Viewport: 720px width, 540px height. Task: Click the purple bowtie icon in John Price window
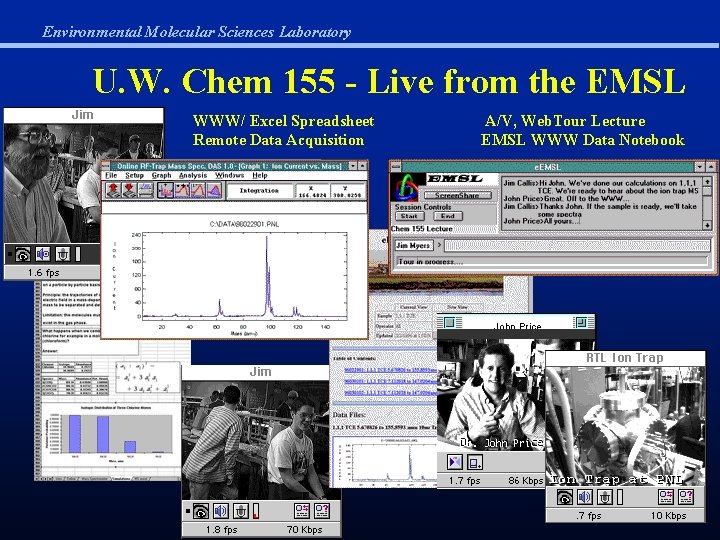click(455, 461)
